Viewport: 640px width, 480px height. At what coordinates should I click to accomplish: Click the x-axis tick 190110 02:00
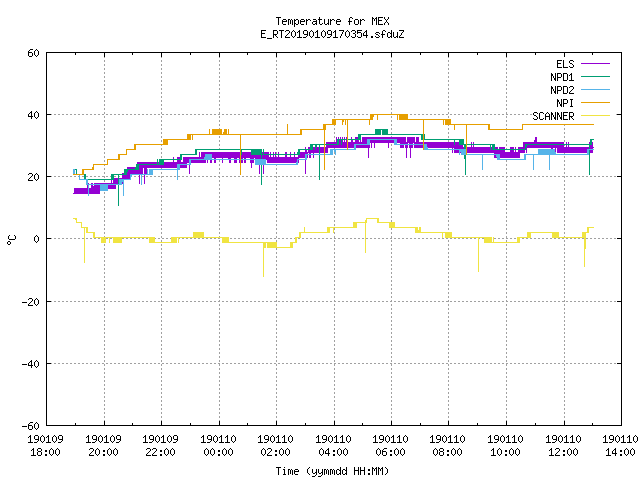(276, 446)
